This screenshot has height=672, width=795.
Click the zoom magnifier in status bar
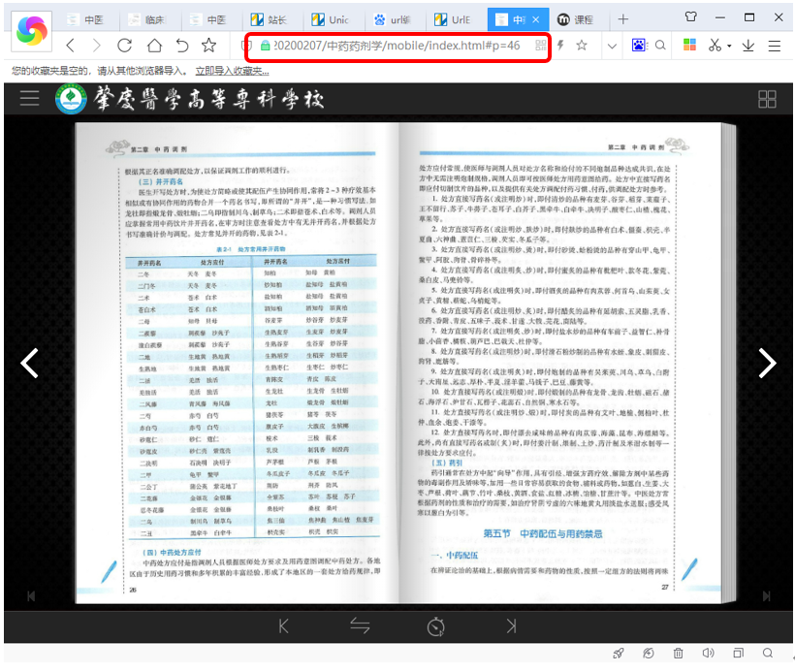[x=768, y=654]
